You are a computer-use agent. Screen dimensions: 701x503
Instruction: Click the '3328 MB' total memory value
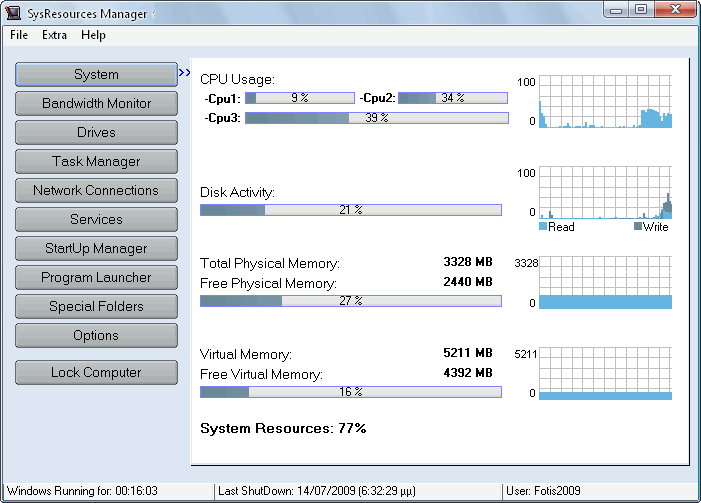[468, 262]
